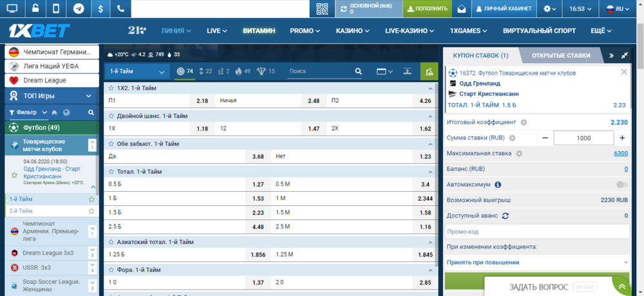Collapse the Тотал. 1-й Тайм section
Image resolution: width=644 pixels, height=296 pixels.
[430, 172]
